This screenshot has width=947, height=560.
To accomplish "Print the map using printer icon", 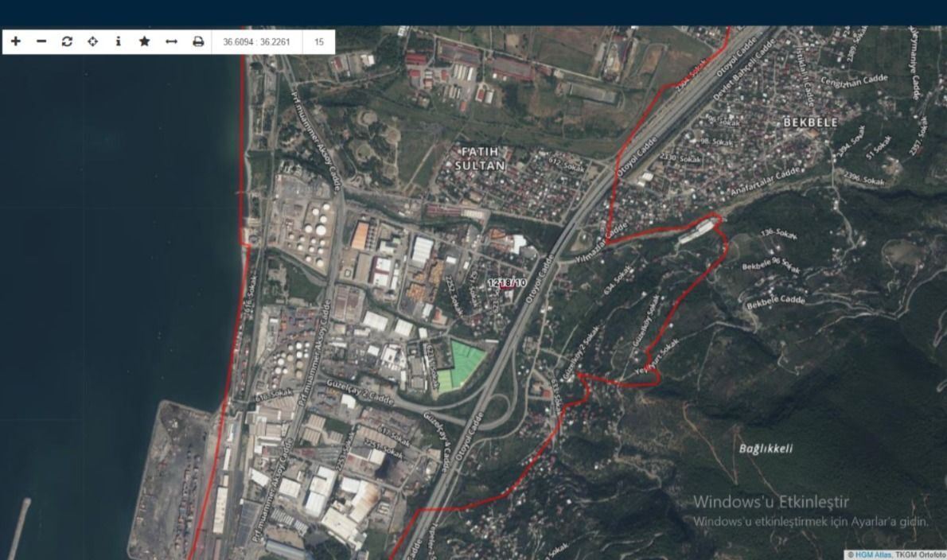I will coord(198,41).
